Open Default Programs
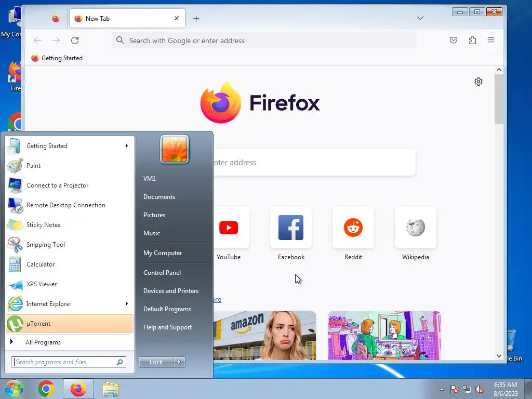This screenshot has width=532, height=399. 167,309
